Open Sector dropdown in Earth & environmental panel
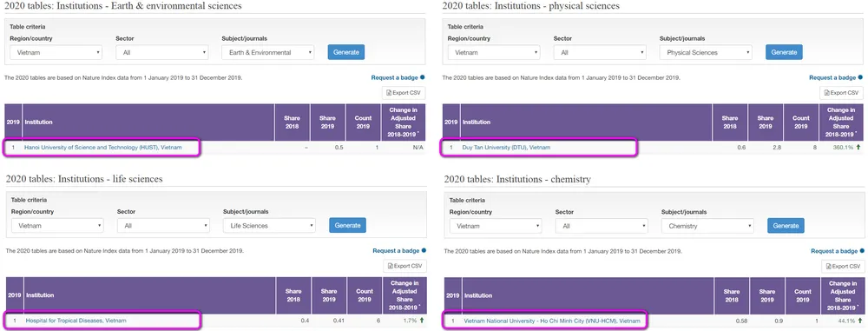 161,53
